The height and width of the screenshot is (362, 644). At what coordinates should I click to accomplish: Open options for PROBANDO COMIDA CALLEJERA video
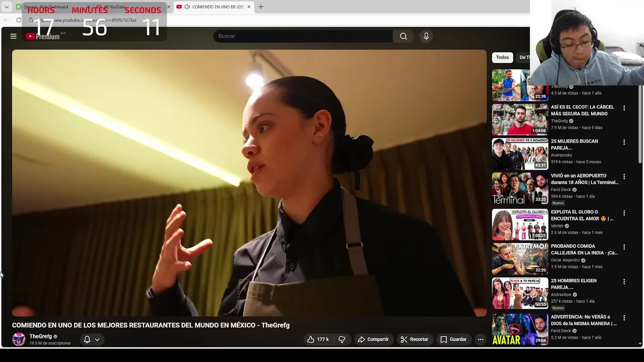point(624,247)
